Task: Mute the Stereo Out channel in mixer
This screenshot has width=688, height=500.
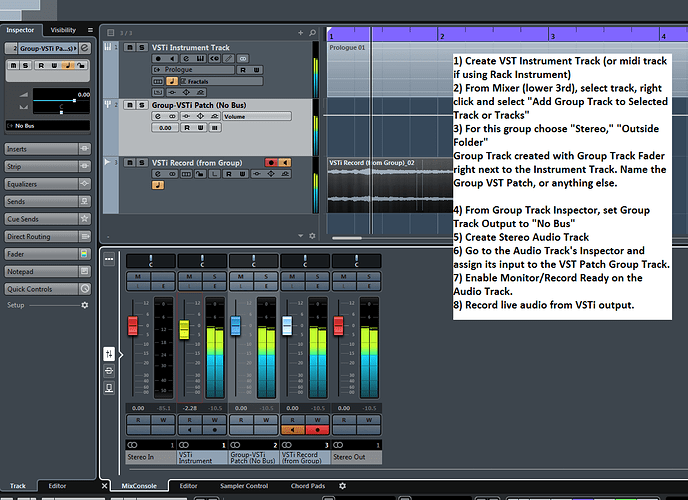Action: click(x=344, y=276)
